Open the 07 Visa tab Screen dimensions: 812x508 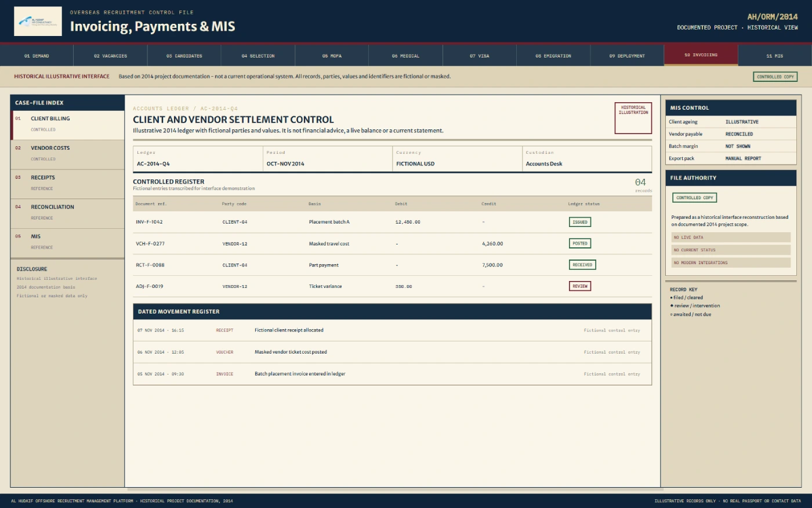[480, 56]
